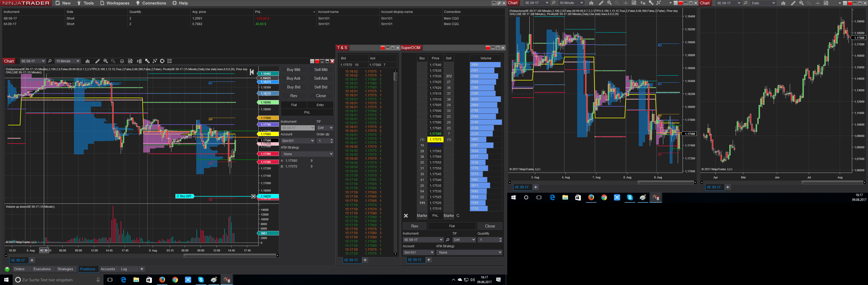Open the Tools menu
Viewport: 868px width, 285px height.
pos(85,3)
